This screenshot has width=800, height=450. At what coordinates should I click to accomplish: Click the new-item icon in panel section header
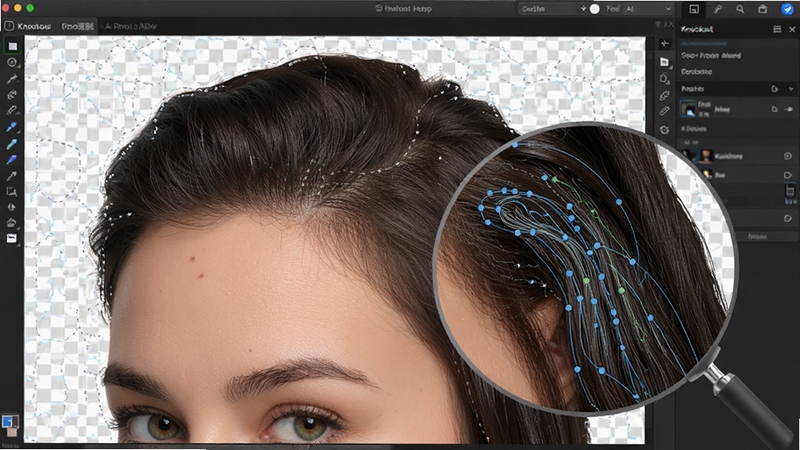tap(774, 89)
